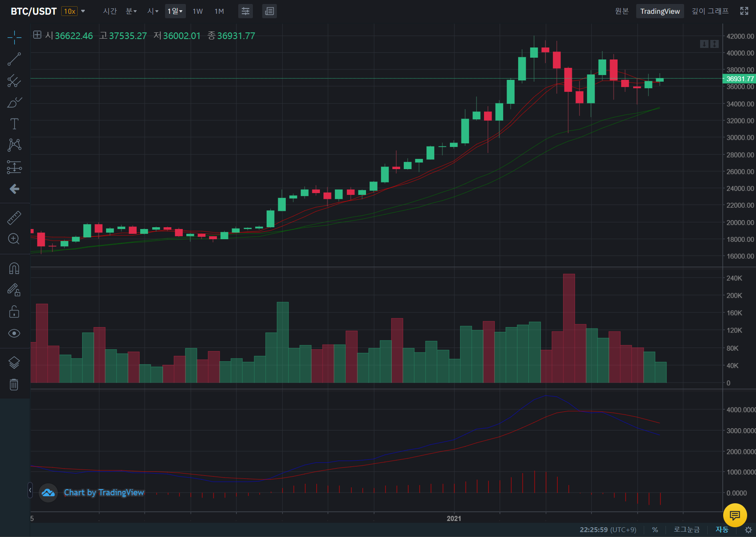Open the chat support bubble
The width and height of the screenshot is (756, 537).
coord(735,515)
